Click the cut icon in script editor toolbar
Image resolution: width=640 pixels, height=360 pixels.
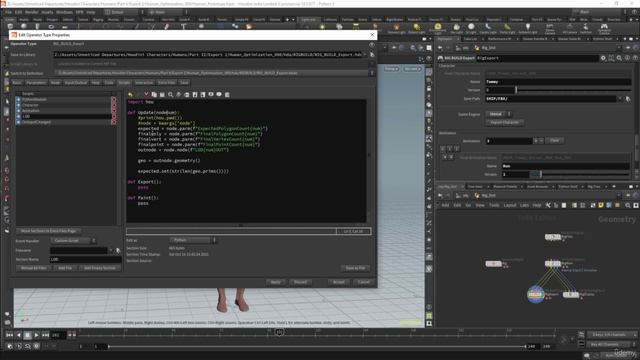pos(146,95)
